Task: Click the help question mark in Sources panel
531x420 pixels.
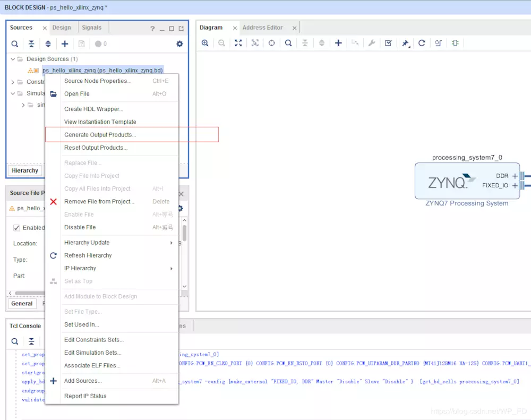Action: pos(152,29)
